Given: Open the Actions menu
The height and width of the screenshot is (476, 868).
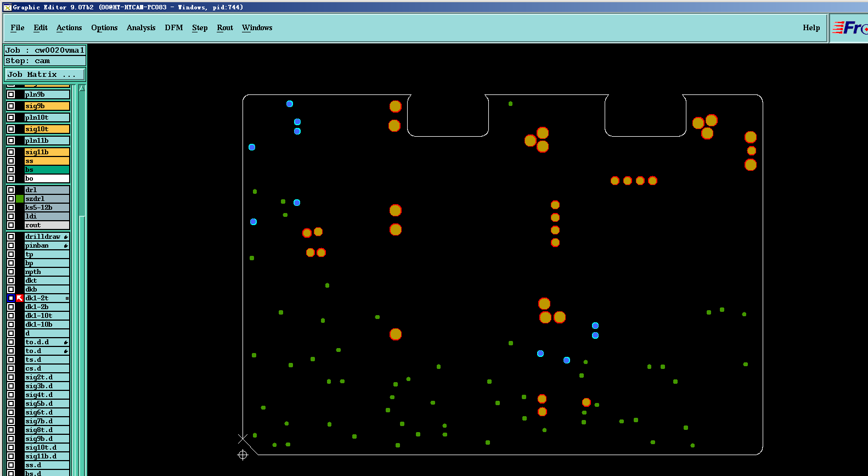Looking at the screenshot, I should 69,27.
